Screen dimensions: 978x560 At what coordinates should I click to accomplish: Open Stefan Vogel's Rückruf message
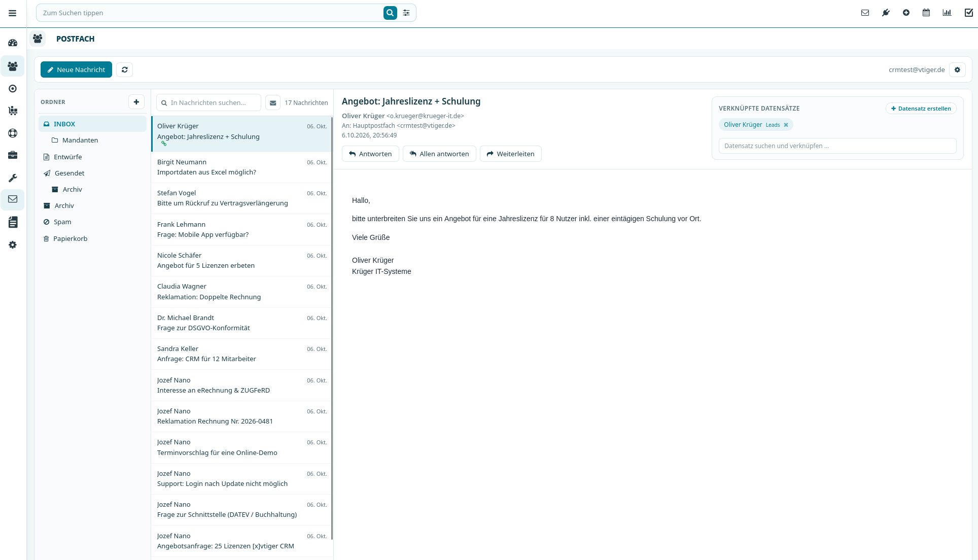pos(241,198)
